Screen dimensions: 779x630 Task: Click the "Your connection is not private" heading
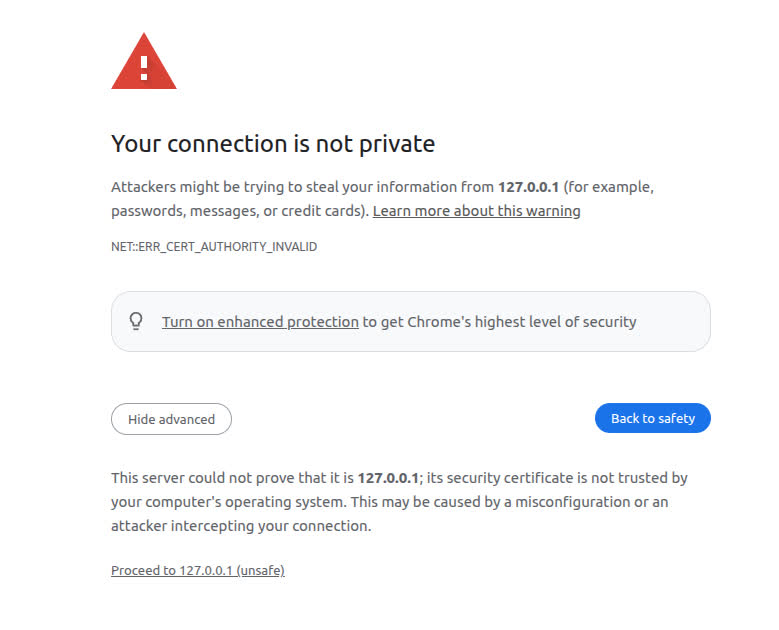click(273, 144)
